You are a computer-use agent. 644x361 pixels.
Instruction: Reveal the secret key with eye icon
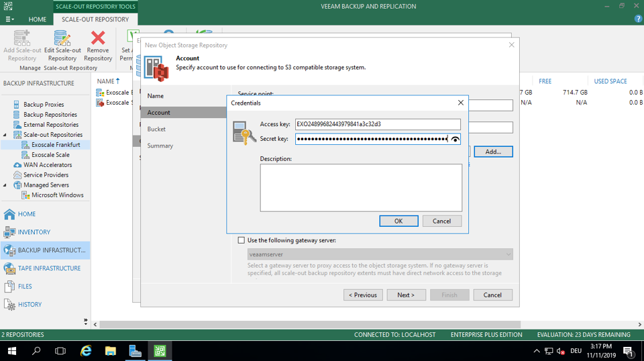click(455, 139)
